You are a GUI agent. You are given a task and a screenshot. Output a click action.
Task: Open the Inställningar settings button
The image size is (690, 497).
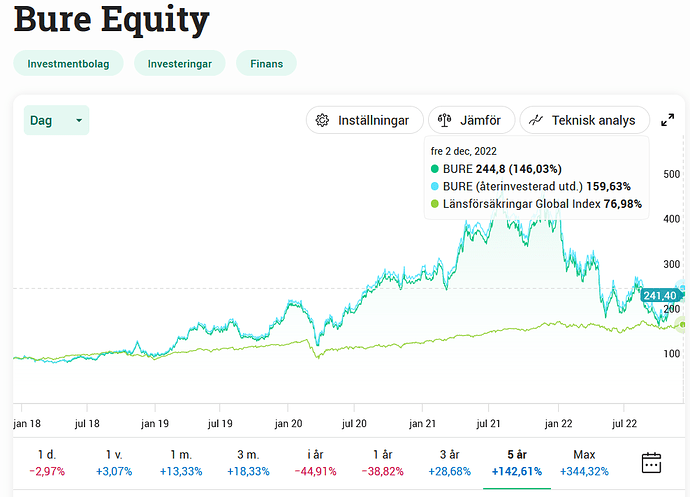pos(365,120)
